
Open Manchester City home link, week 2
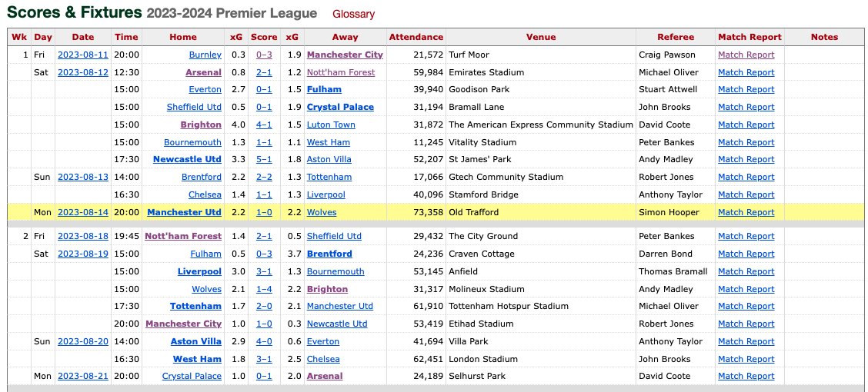tap(183, 324)
